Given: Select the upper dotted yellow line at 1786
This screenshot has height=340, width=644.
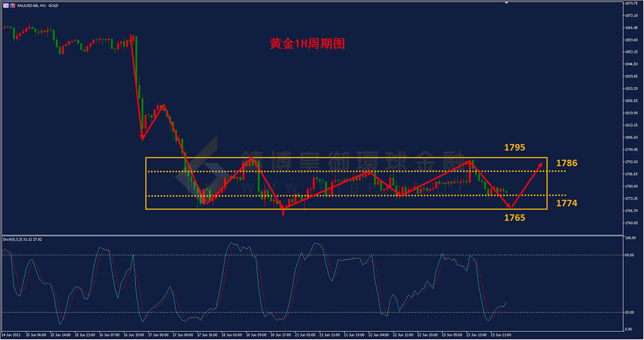Looking at the screenshot, I should click(x=356, y=171).
